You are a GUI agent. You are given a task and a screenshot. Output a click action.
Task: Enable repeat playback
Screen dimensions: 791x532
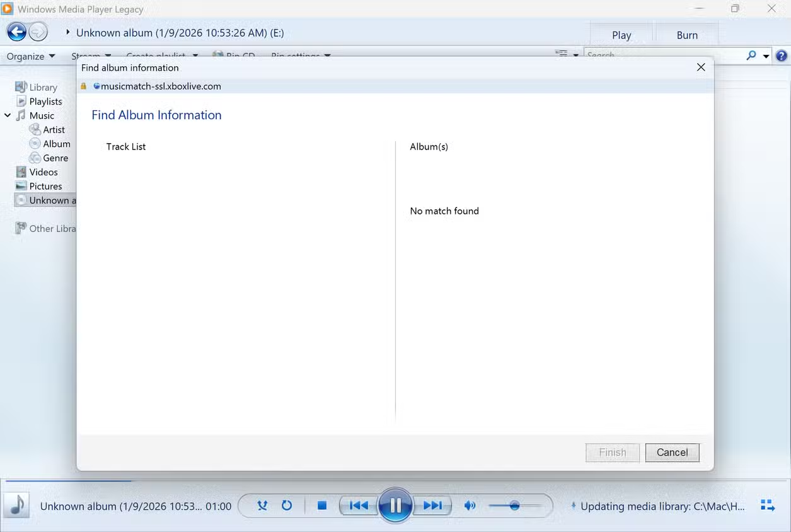click(x=287, y=506)
